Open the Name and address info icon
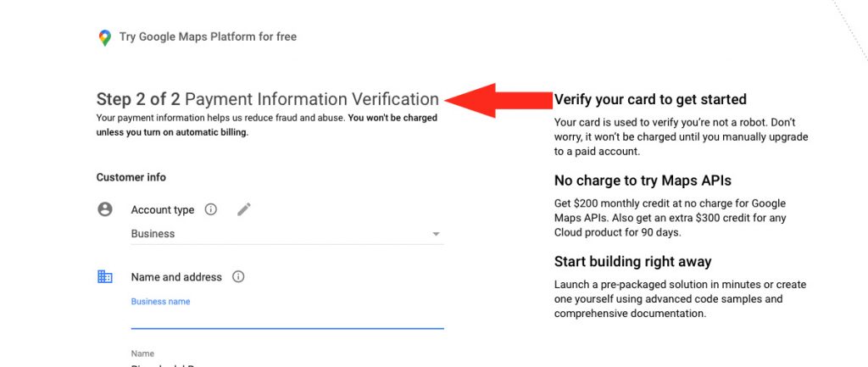 238,277
